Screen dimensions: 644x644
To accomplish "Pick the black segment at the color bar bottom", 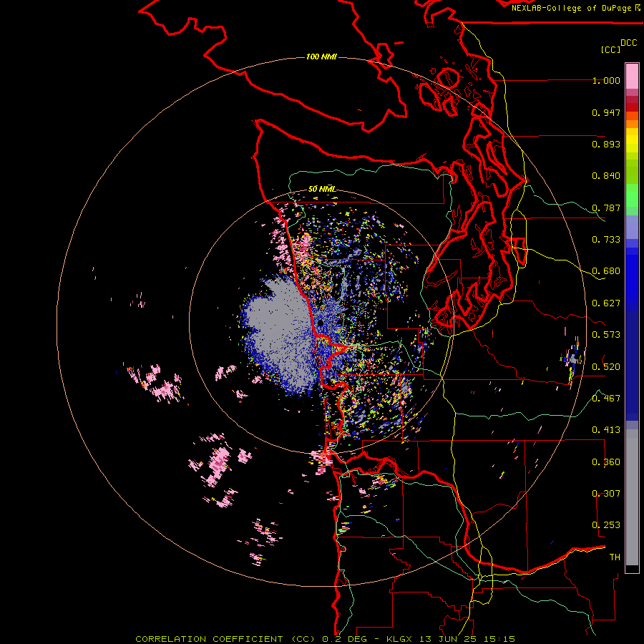I will pyautogui.click(x=632, y=568).
